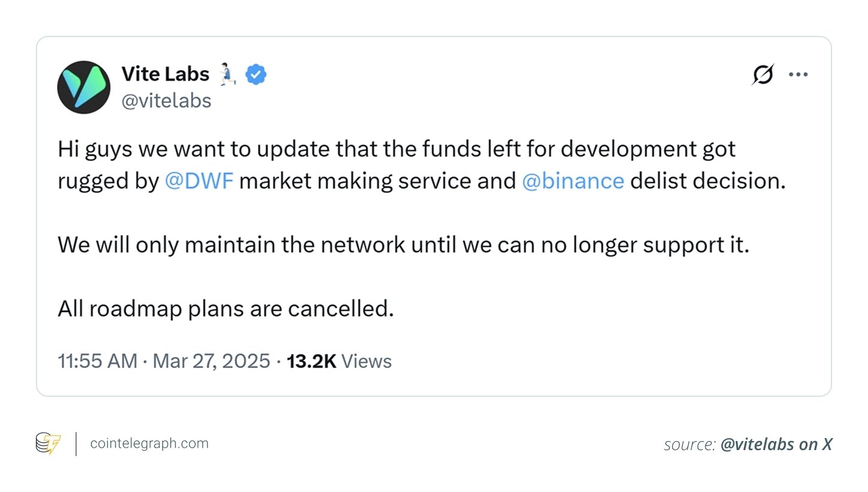868x492 pixels.
Task: Click the cointelegraph.com text
Action: click(x=149, y=444)
